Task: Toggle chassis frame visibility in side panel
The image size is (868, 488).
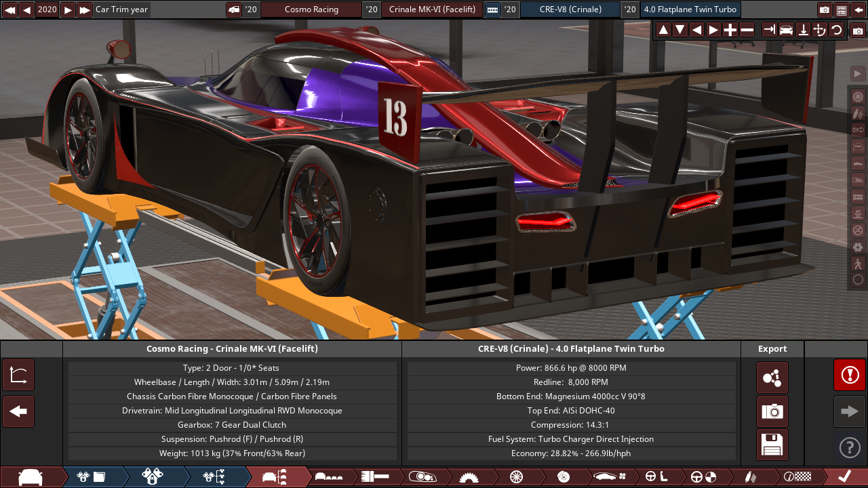Action: 858,146
